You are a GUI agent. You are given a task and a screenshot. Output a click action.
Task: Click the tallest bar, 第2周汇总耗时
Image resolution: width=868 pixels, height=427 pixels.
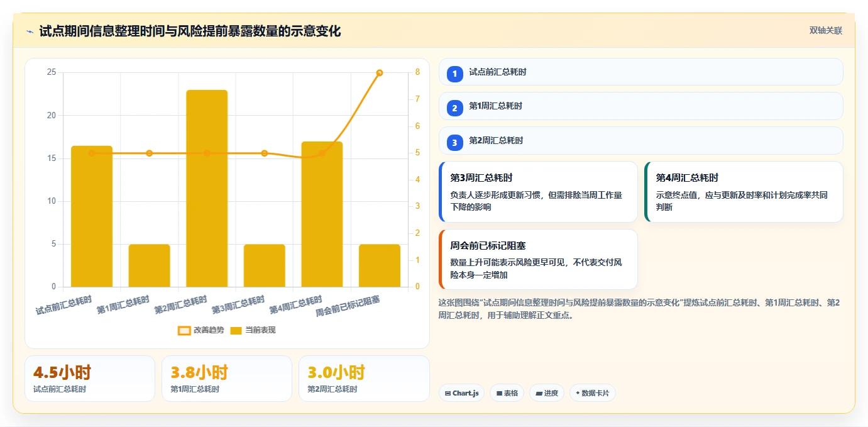tap(207, 189)
